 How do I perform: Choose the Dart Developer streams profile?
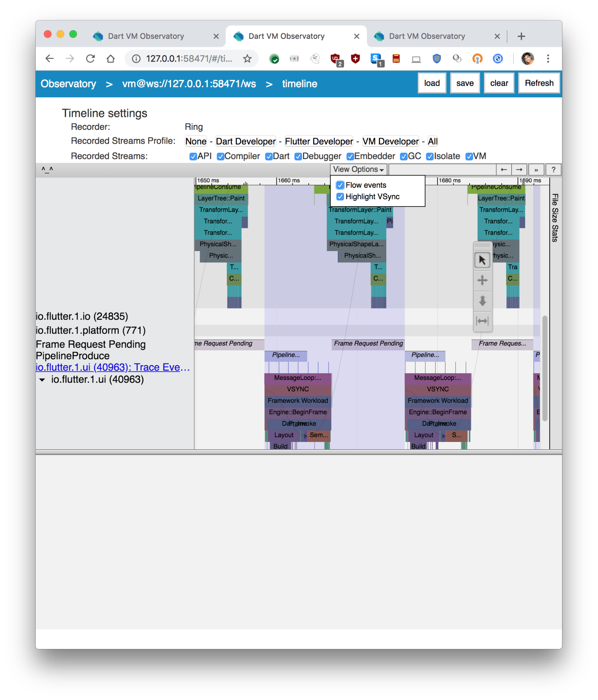coord(246,141)
